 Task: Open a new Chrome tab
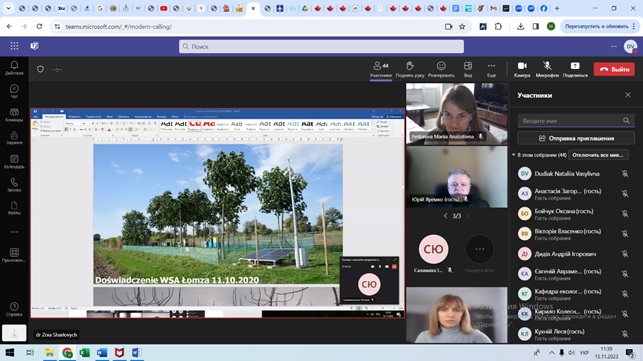tap(557, 8)
